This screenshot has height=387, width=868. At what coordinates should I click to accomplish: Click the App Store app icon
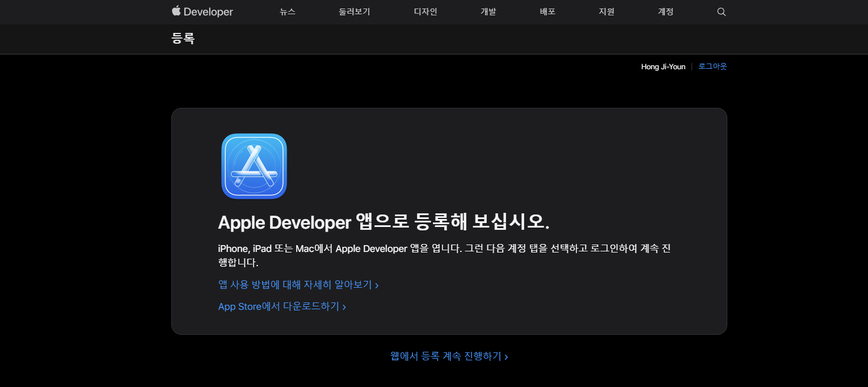(254, 166)
